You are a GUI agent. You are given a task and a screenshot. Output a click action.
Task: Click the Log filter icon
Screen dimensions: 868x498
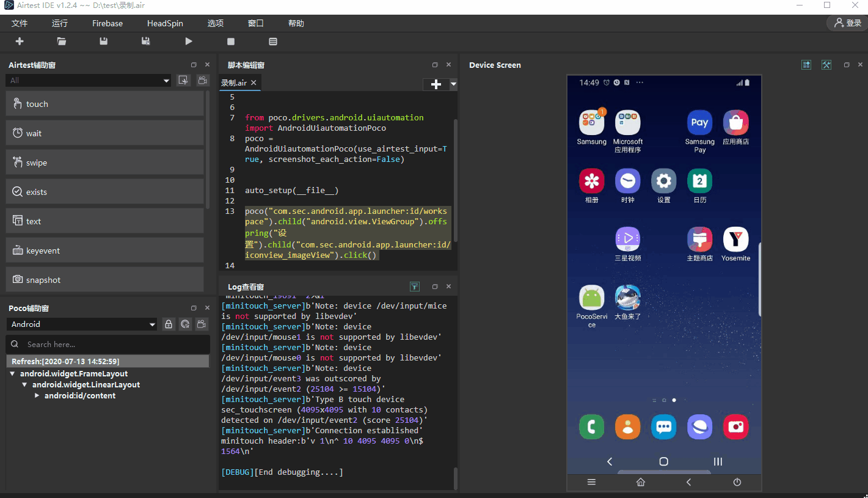(415, 287)
